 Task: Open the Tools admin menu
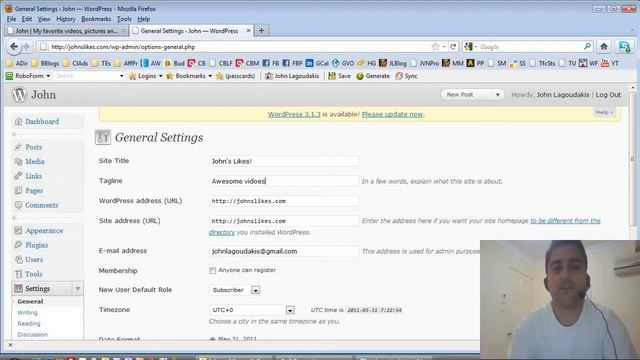(33, 274)
